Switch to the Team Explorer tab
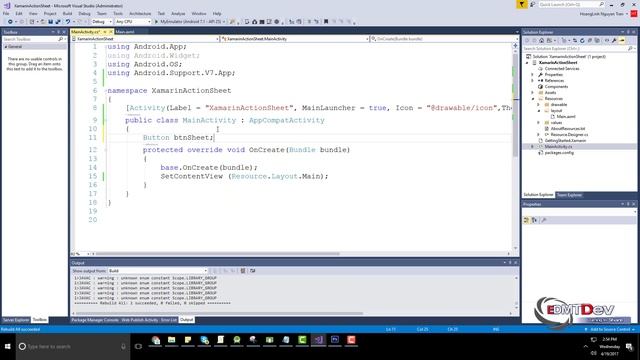The height and width of the screenshot is (360, 640). pyautogui.click(x=569, y=195)
